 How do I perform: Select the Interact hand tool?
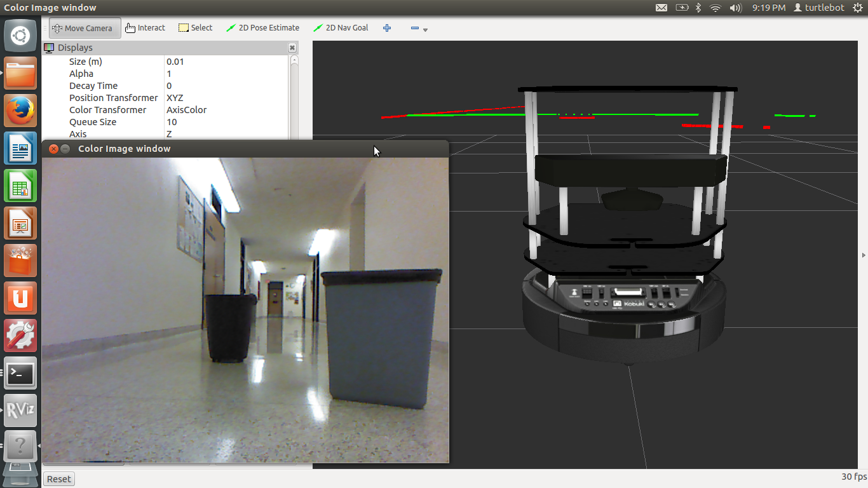pos(145,28)
